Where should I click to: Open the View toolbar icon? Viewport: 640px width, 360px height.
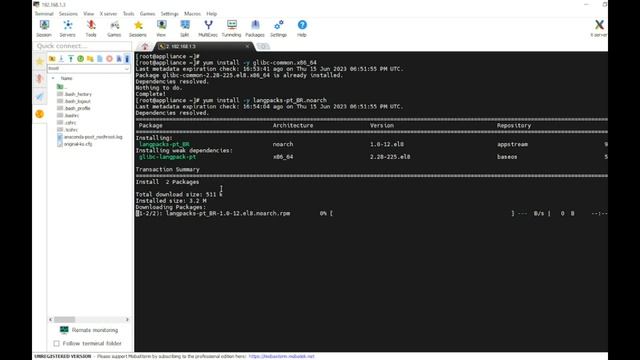[161, 29]
